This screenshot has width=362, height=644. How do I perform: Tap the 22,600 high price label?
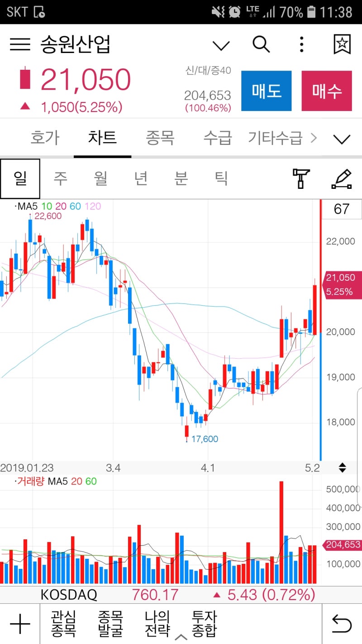[48, 216]
